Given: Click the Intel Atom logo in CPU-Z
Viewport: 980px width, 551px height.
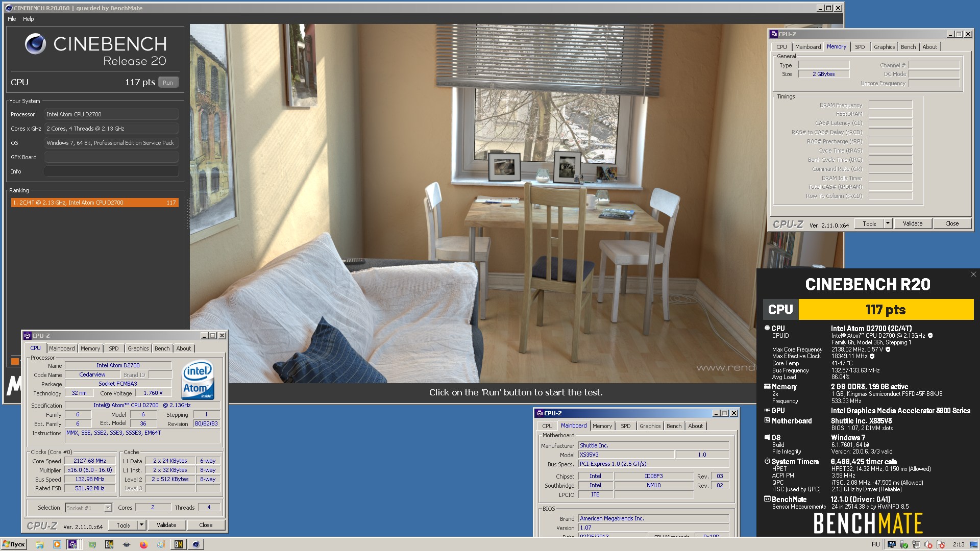Looking at the screenshot, I should (198, 381).
